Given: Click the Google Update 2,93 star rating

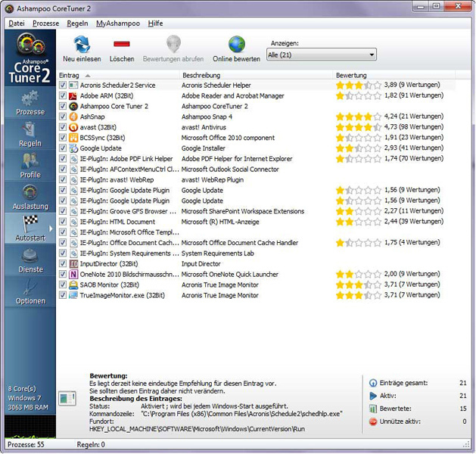Looking at the screenshot, I should point(358,148).
